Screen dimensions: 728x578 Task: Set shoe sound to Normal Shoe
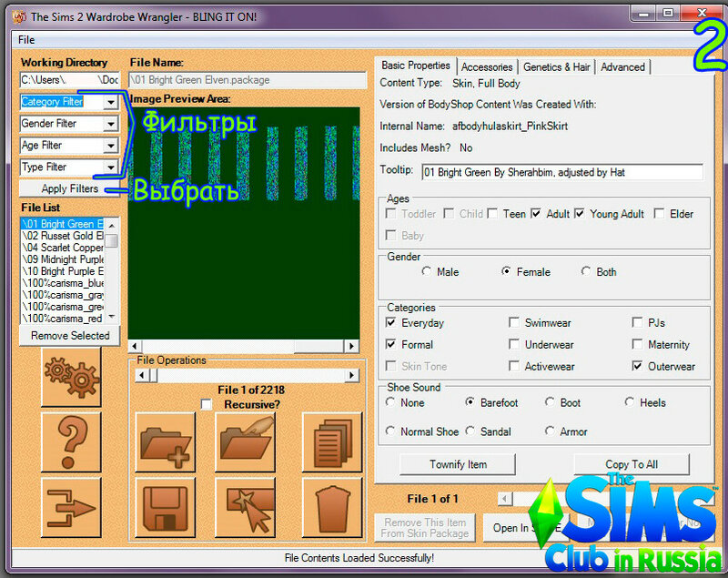[x=390, y=431]
